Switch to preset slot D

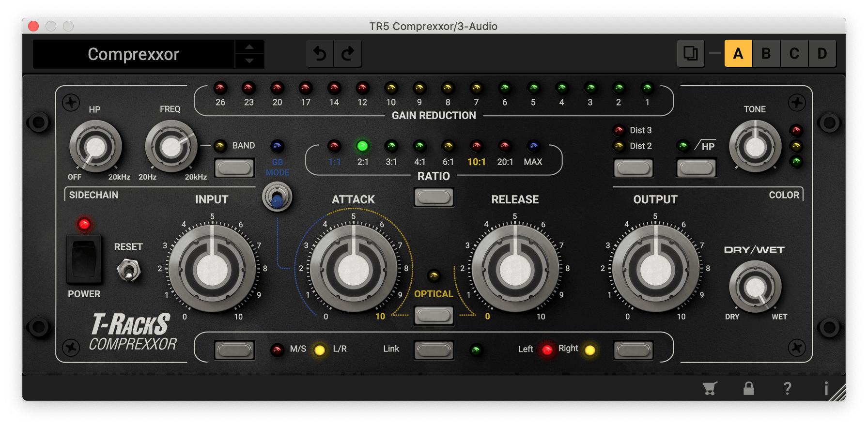[x=822, y=53]
